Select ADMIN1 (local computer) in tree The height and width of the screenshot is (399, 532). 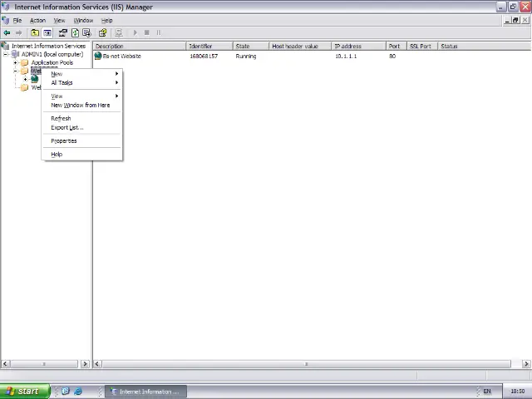pos(52,54)
